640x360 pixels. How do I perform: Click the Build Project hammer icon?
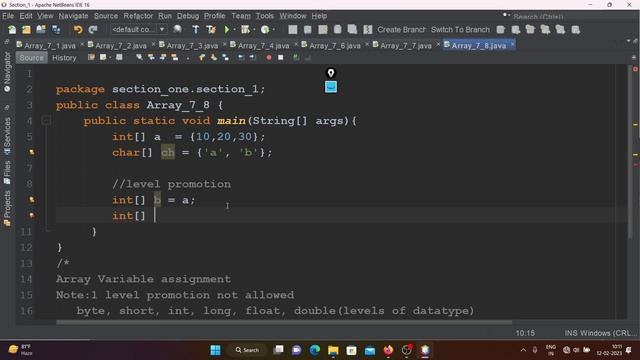[x=196, y=29]
